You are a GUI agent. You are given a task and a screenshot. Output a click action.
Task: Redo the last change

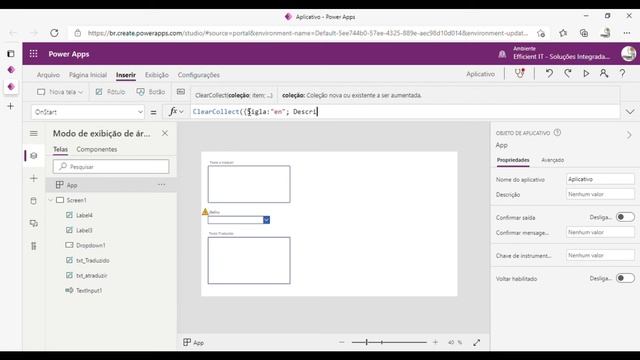point(567,73)
